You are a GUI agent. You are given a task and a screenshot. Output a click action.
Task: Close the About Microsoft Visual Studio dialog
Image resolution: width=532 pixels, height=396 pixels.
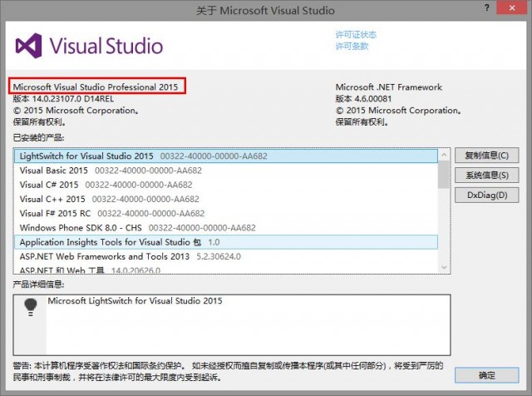coord(512,7)
